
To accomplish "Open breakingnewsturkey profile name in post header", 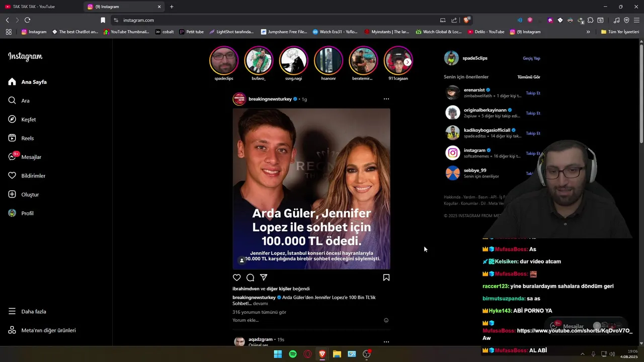I will point(270,99).
